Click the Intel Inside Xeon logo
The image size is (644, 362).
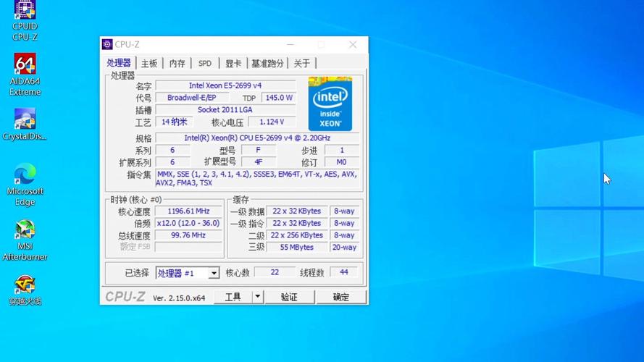tap(330, 104)
